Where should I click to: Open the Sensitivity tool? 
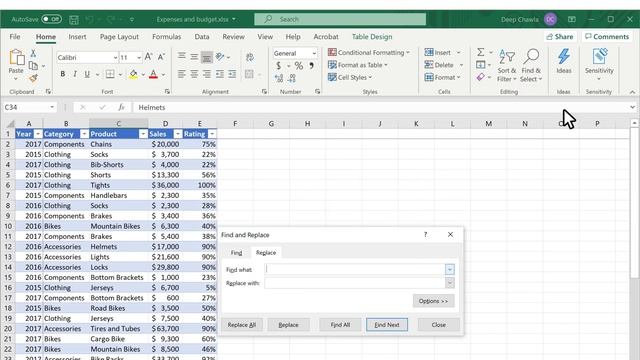click(x=599, y=64)
